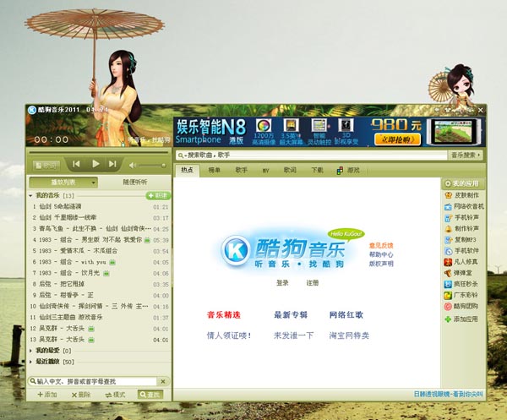Open the 手机铃声 ringtone app
Image resolution: width=507 pixels, height=420 pixels.
pyautogui.click(x=462, y=217)
